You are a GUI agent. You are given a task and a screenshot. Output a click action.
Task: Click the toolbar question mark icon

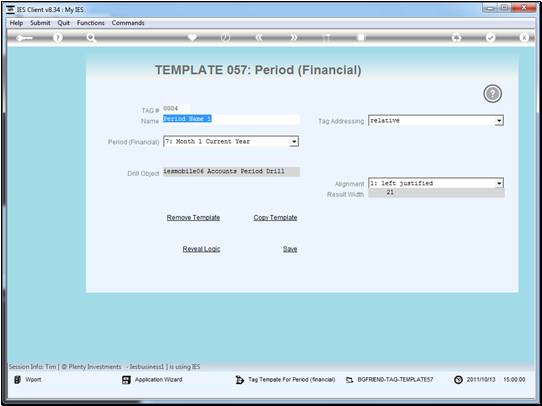(x=58, y=38)
